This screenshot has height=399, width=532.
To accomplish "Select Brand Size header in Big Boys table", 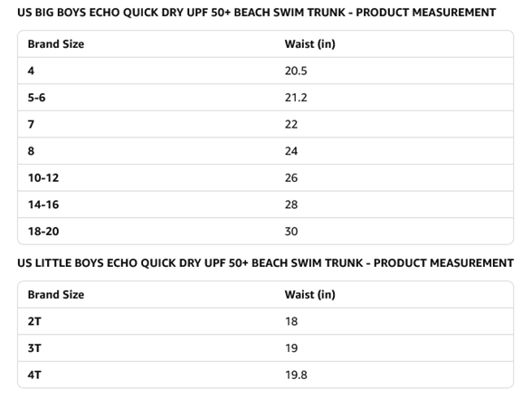I will point(56,44).
